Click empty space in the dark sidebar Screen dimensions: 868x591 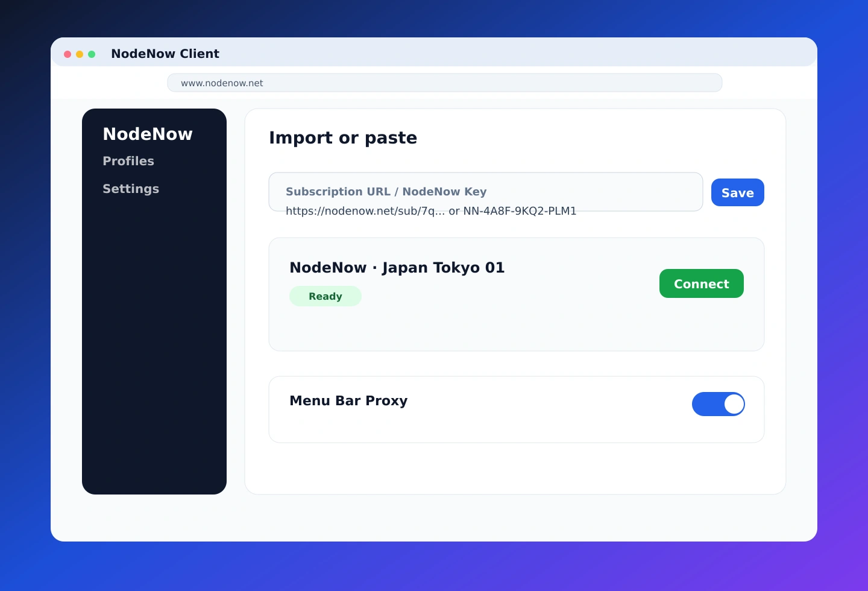pos(154,350)
